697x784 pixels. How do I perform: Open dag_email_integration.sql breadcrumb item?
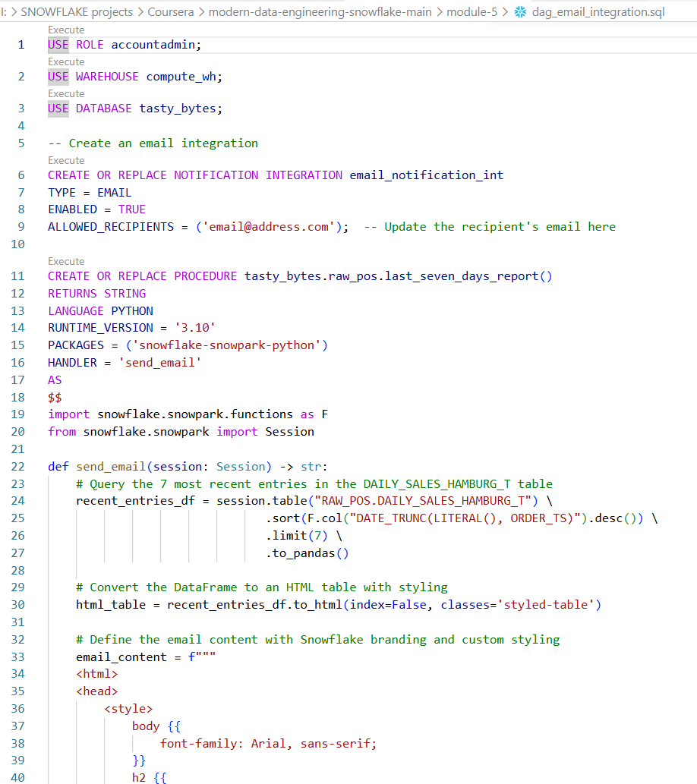(598, 11)
